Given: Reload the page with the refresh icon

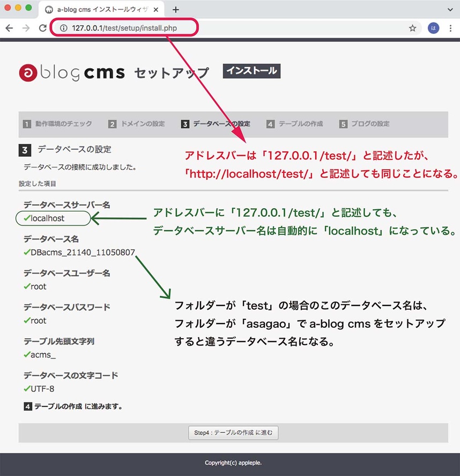Looking at the screenshot, I should [42, 28].
